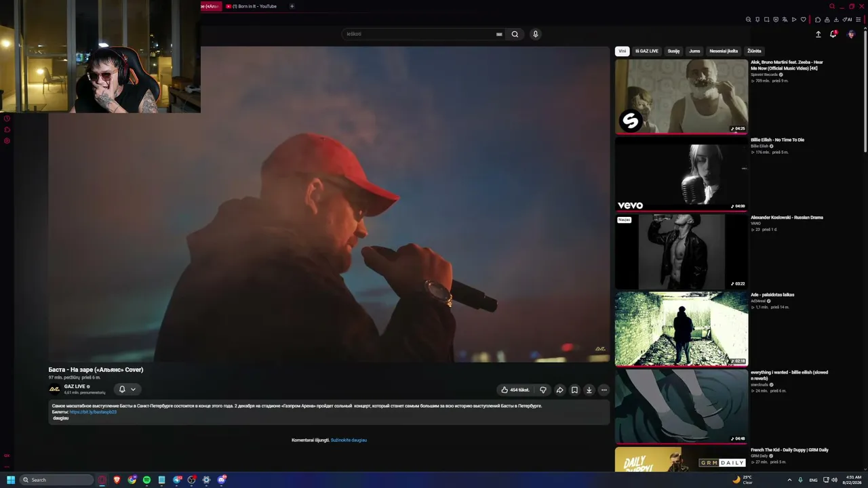This screenshot has width=868, height=488.
Task: Open the Ade - palaidotas laikas thumbnail
Action: point(682,329)
